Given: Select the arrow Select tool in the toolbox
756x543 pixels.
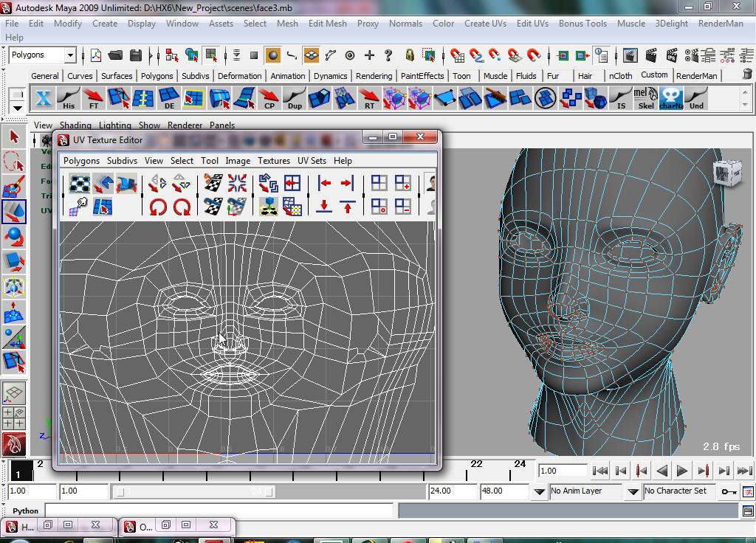Looking at the screenshot, I should tap(14, 136).
